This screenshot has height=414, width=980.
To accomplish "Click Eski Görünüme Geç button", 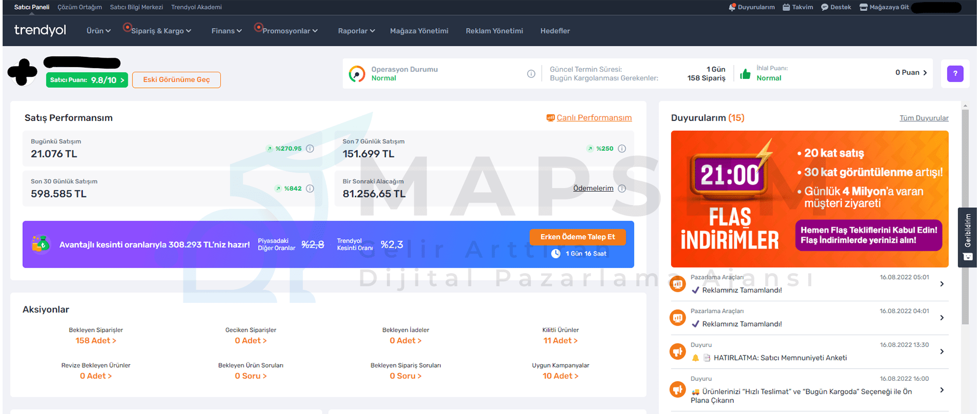I will (177, 80).
